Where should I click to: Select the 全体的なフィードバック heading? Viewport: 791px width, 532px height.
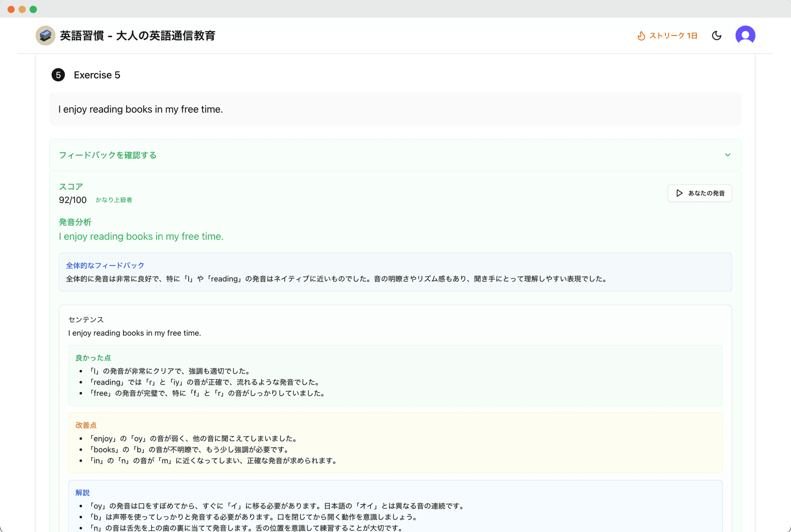coord(105,265)
